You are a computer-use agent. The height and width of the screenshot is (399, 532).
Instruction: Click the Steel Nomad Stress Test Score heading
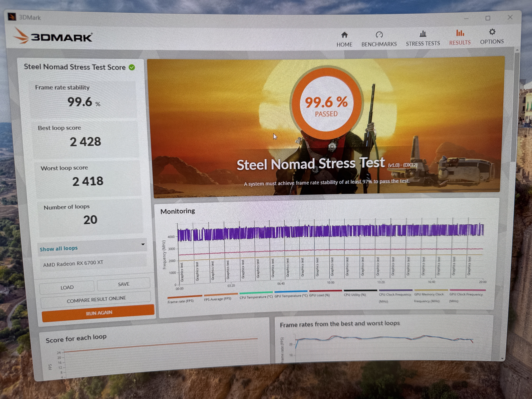(x=75, y=67)
